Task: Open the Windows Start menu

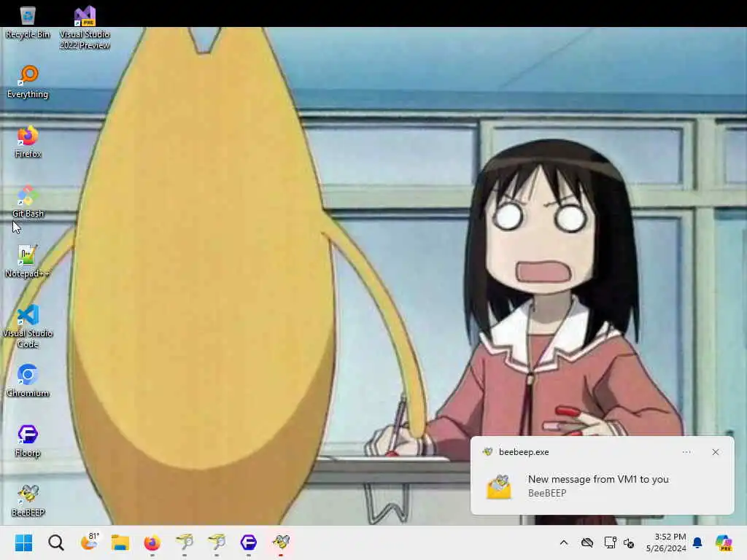Action: tap(24, 542)
